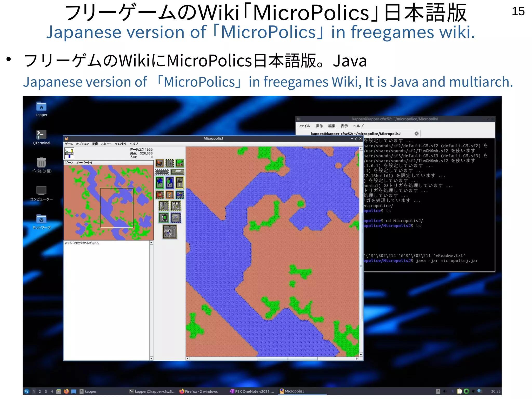Switch to P3X OneNote taskbar task

point(252,391)
